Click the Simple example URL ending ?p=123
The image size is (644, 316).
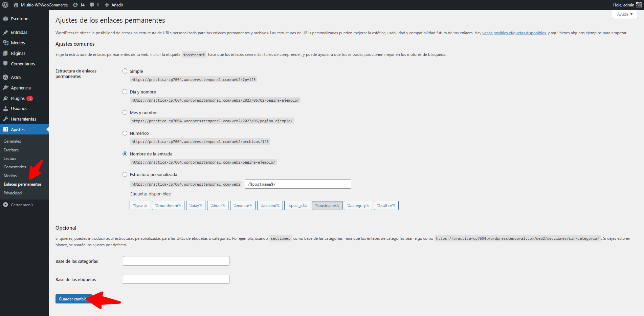click(x=194, y=80)
